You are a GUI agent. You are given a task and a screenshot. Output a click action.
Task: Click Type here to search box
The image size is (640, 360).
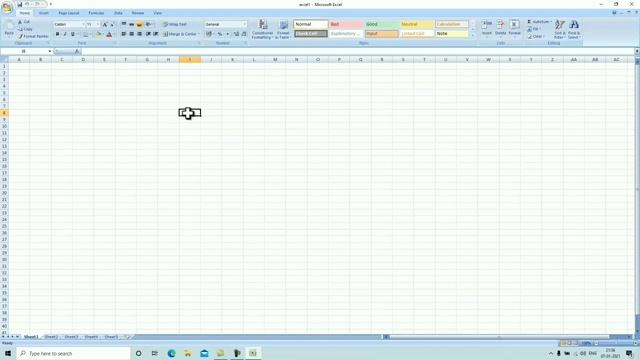tap(73, 353)
